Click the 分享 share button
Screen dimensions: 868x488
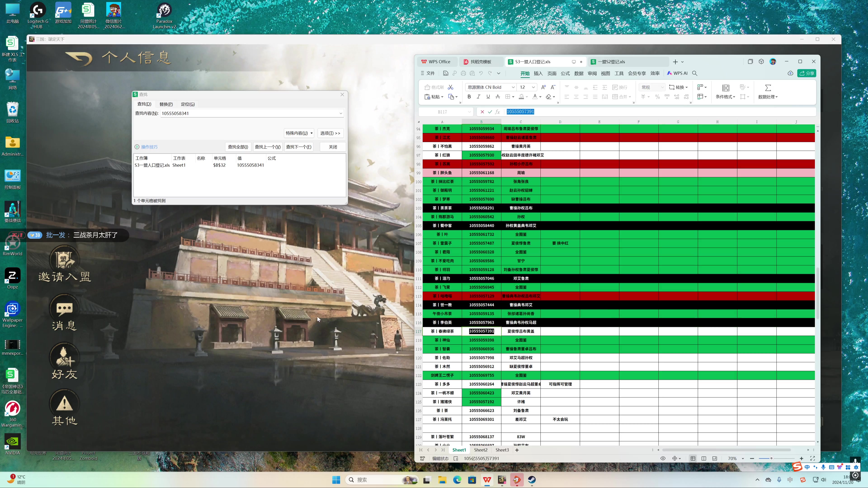tap(807, 73)
